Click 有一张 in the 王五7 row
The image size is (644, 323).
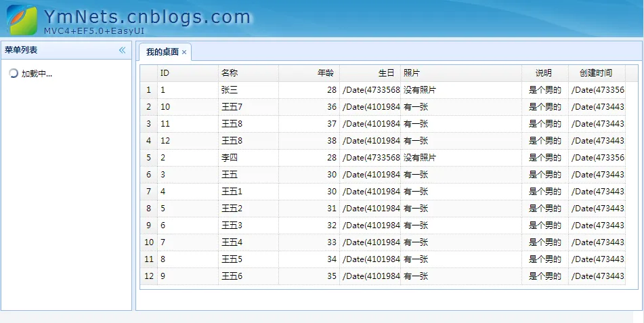416,107
